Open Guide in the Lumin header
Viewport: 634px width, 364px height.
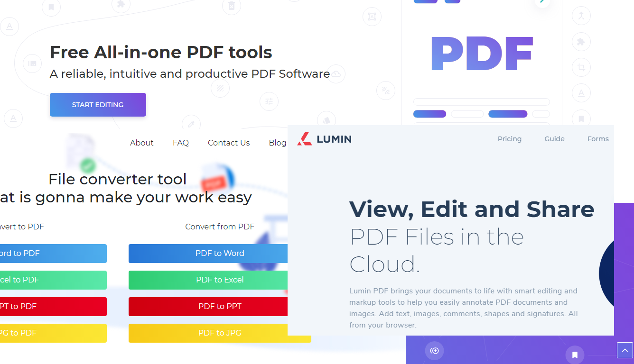554,139
